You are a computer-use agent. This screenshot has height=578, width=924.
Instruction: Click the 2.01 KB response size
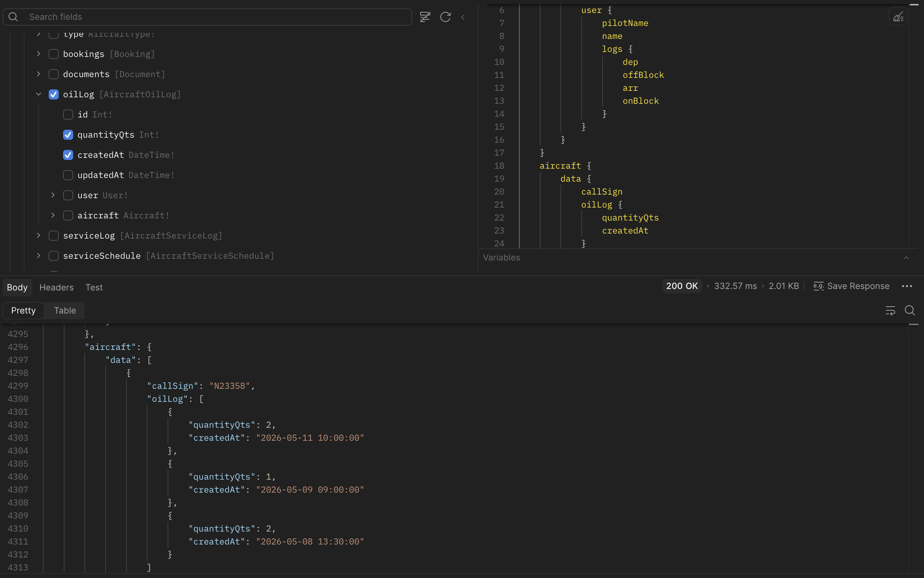click(x=784, y=286)
